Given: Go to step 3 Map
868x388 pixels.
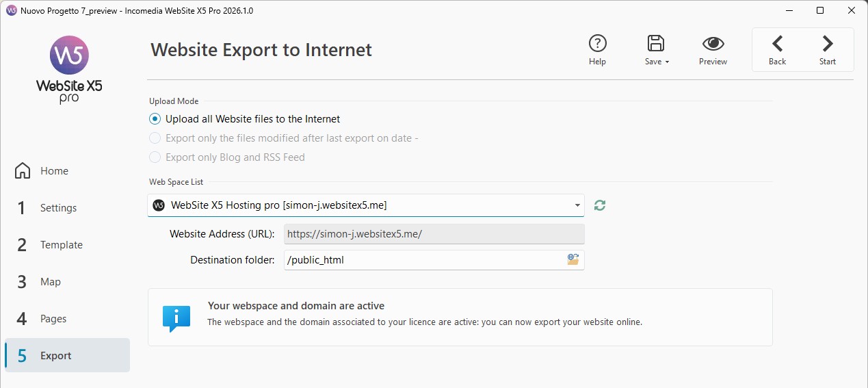Looking at the screenshot, I should 67,282.
